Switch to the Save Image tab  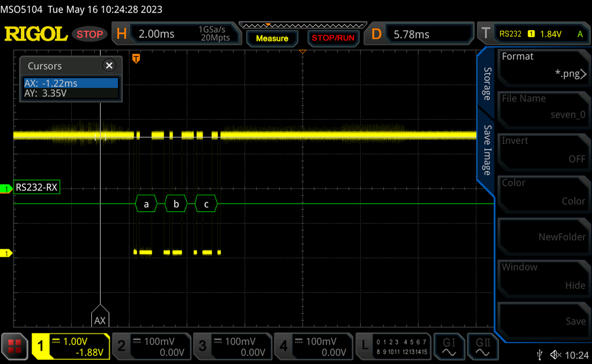click(488, 150)
